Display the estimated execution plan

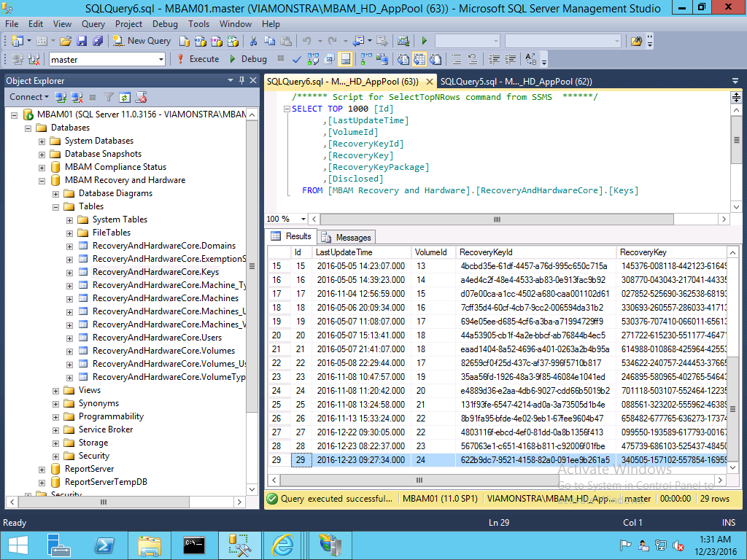coord(313,59)
